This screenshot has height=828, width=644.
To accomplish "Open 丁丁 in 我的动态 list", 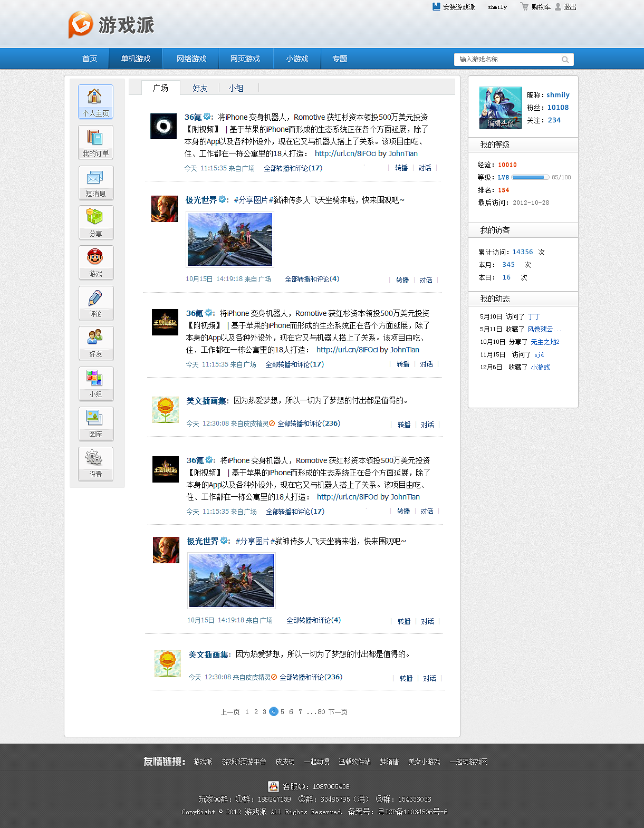I will 534,316.
